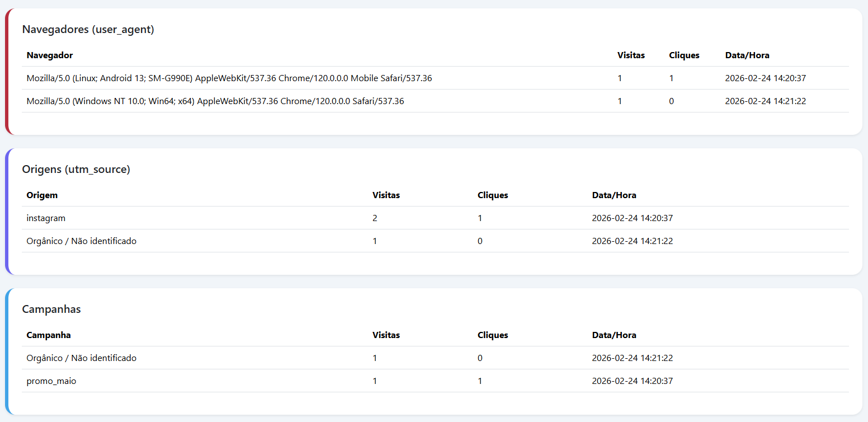Select the Windows NT 10.0 user agent text
This screenshot has width=868, height=422.
[215, 101]
